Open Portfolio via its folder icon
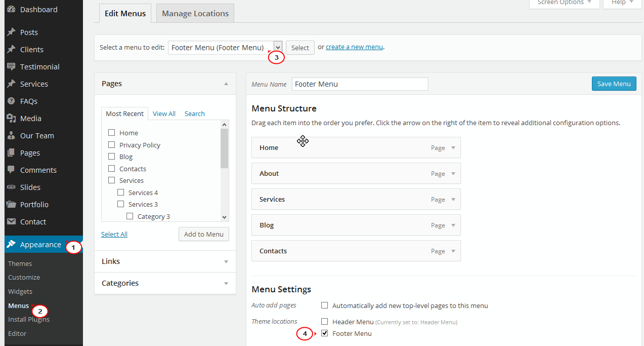Viewport: 644px width, 346px height. tap(11, 205)
